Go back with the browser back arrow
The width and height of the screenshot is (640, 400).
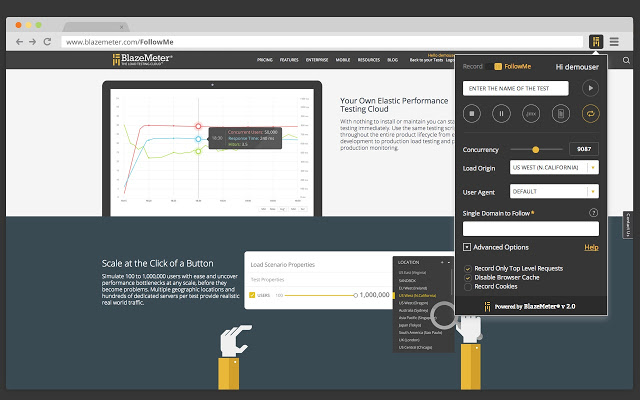tap(19, 42)
